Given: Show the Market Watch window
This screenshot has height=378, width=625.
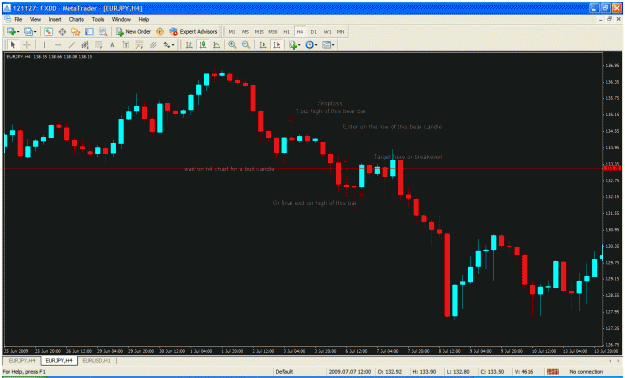Looking at the screenshot, I should tap(48, 32).
